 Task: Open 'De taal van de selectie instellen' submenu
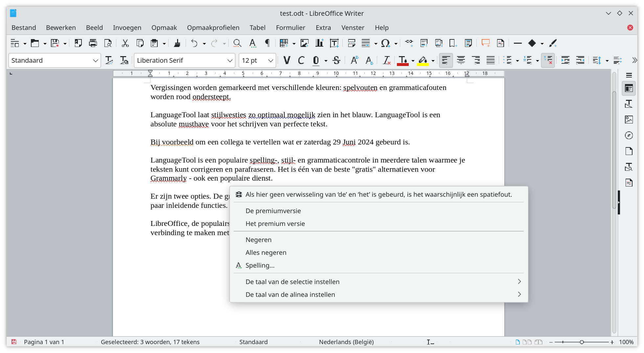pos(379,282)
